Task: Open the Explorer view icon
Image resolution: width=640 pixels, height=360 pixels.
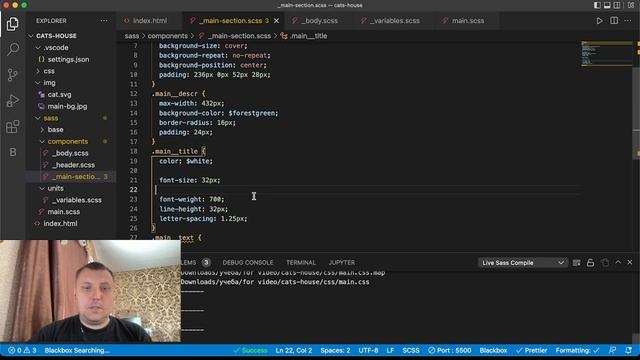Action: (13, 24)
